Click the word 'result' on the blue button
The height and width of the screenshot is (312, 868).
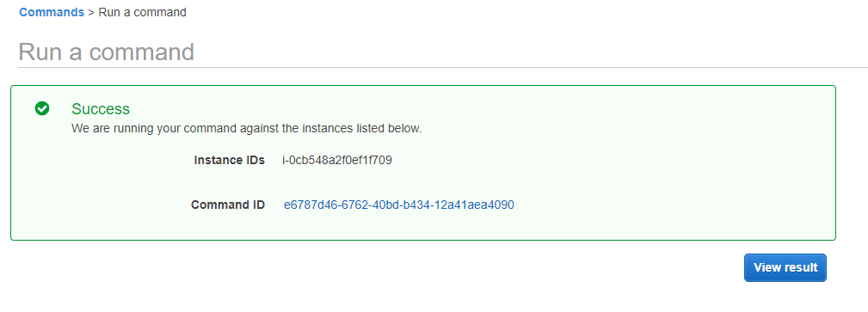tap(800, 268)
